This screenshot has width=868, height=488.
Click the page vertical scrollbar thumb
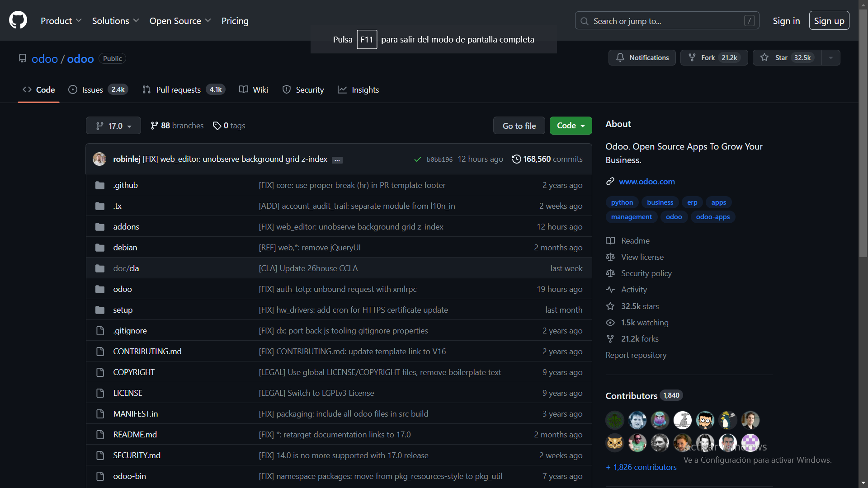863,133
